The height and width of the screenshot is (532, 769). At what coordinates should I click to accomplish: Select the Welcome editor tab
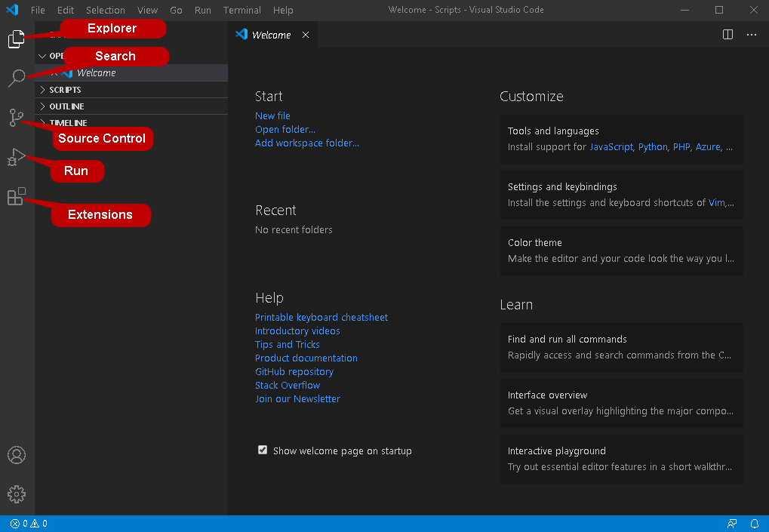click(x=270, y=34)
